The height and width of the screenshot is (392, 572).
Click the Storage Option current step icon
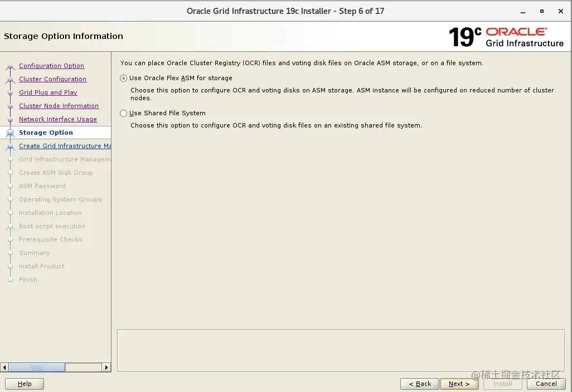(11, 133)
